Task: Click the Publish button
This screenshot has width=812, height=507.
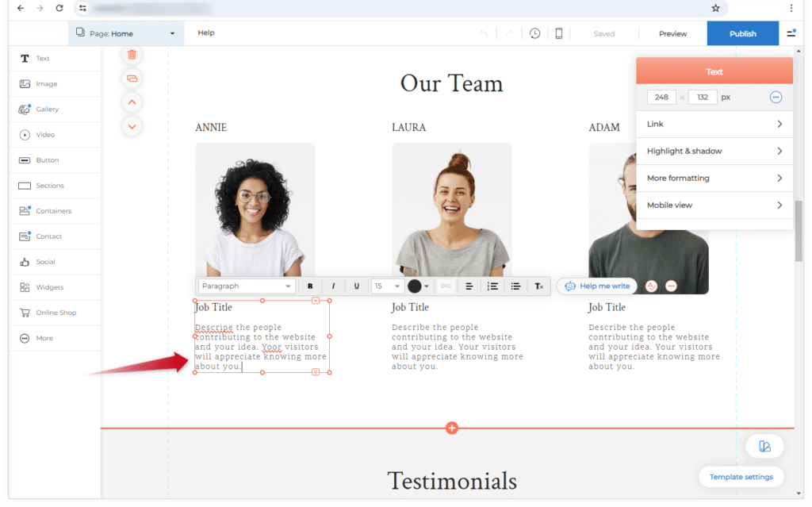Action: click(x=742, y=33)
